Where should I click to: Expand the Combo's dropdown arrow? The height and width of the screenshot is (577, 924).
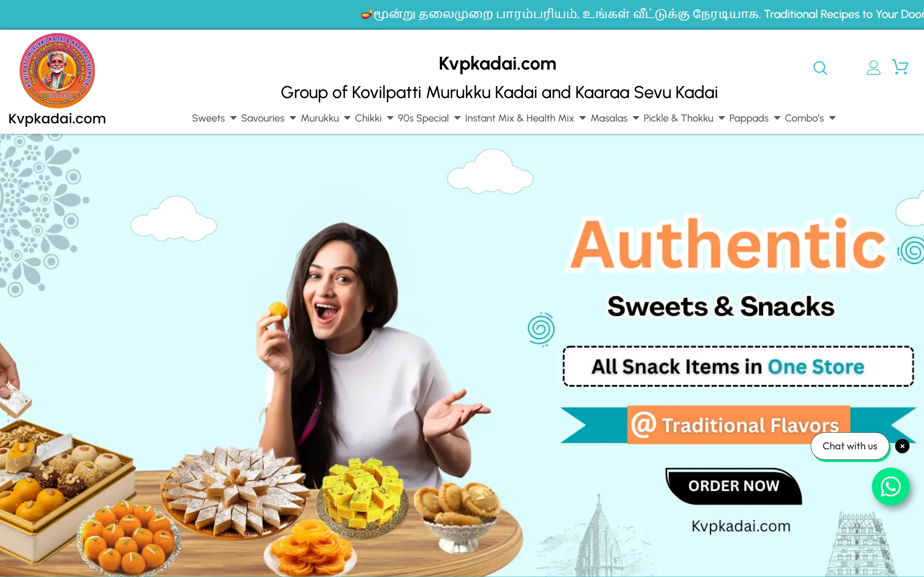[832, 118]
